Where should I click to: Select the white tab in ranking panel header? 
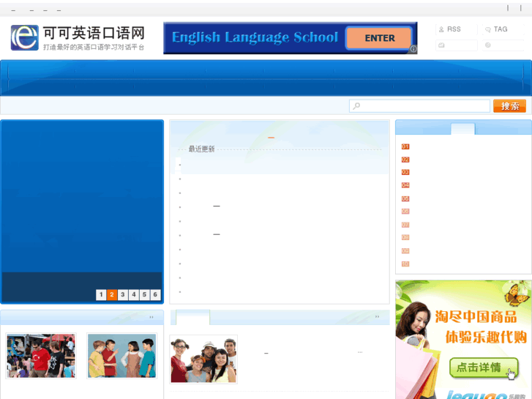click(462, 129)
